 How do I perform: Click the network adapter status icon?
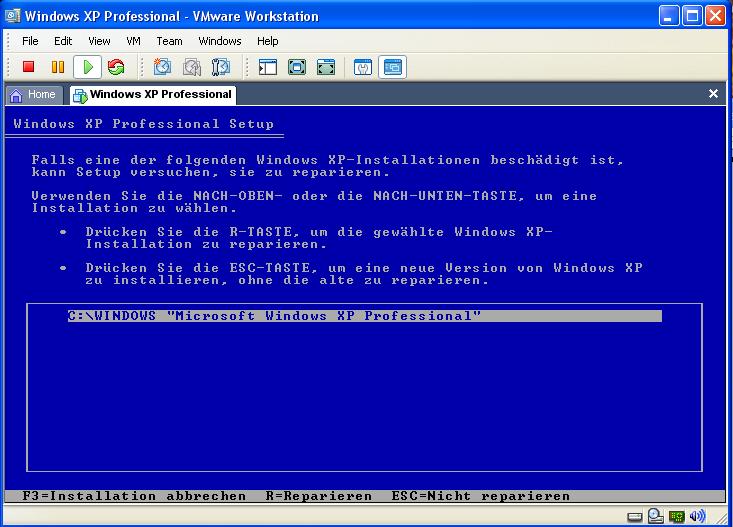(x=676, y=516)
